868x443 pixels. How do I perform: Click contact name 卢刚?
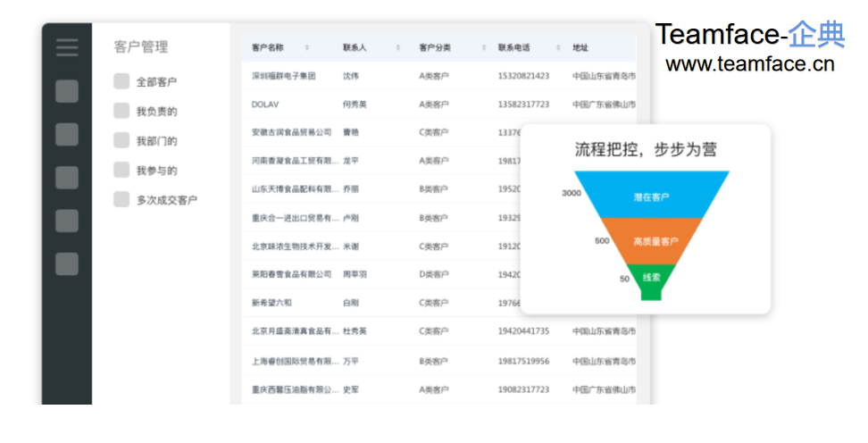tap(351, 218)
